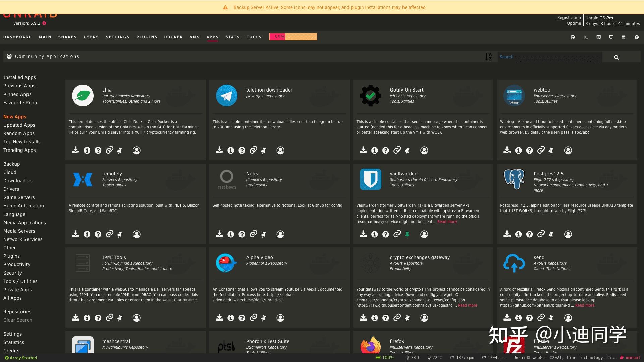Screen dimensions: 644x362
Task: Switch to the Shares tab
Action: tap(67, 37)
